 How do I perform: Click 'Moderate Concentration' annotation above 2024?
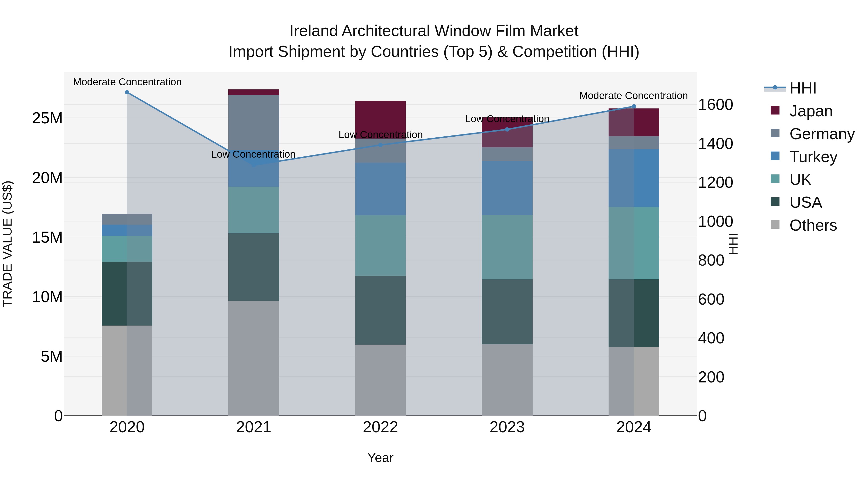click(x=634, y=96)
